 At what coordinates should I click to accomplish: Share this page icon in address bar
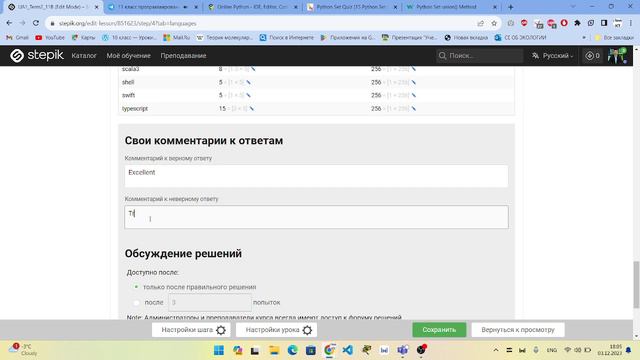click(480, 23)
